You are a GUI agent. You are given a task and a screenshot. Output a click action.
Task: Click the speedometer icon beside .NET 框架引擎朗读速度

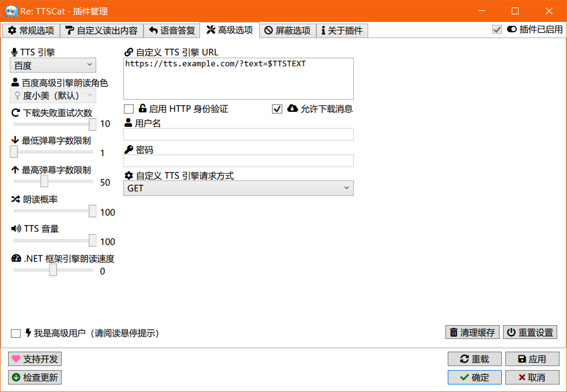coord(16,258)
